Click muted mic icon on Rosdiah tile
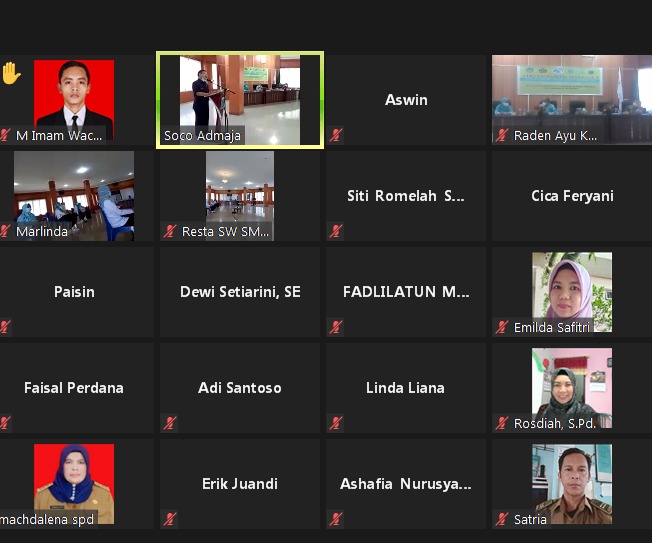The height and width of the screenshot is (543, 652). click(x=502, y=423)
